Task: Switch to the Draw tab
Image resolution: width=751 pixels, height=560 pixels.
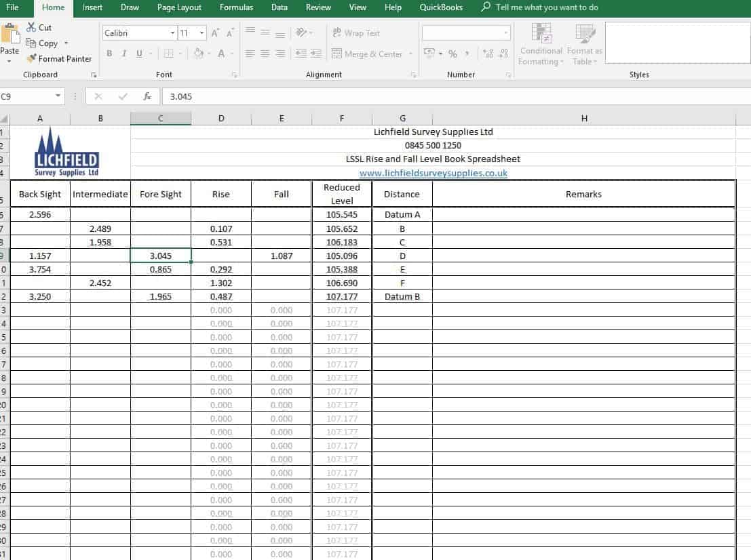Action: pyautogui.click(x=130, y=7)
